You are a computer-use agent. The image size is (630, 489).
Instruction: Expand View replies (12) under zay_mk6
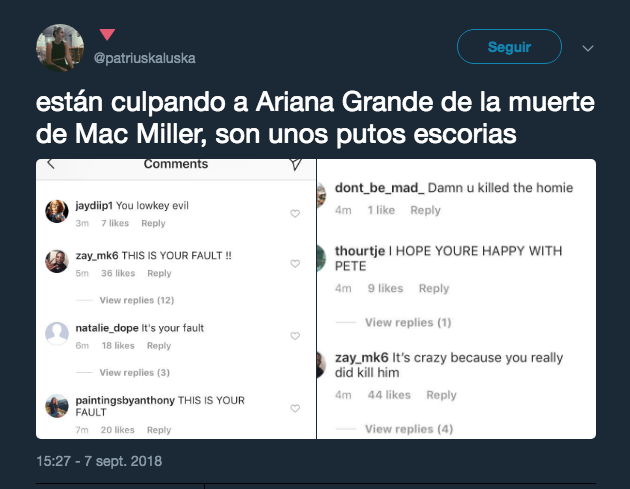click(137, 300)
